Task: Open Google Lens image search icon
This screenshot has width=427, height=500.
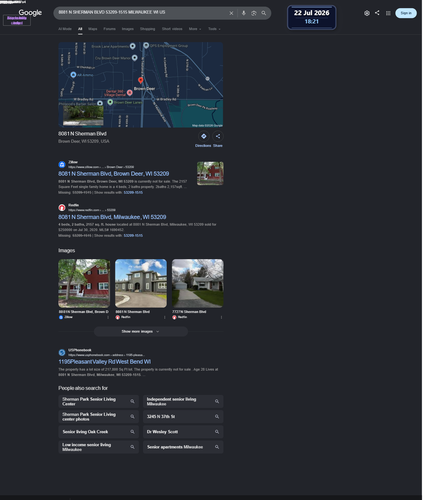Action: click(254, 13)
